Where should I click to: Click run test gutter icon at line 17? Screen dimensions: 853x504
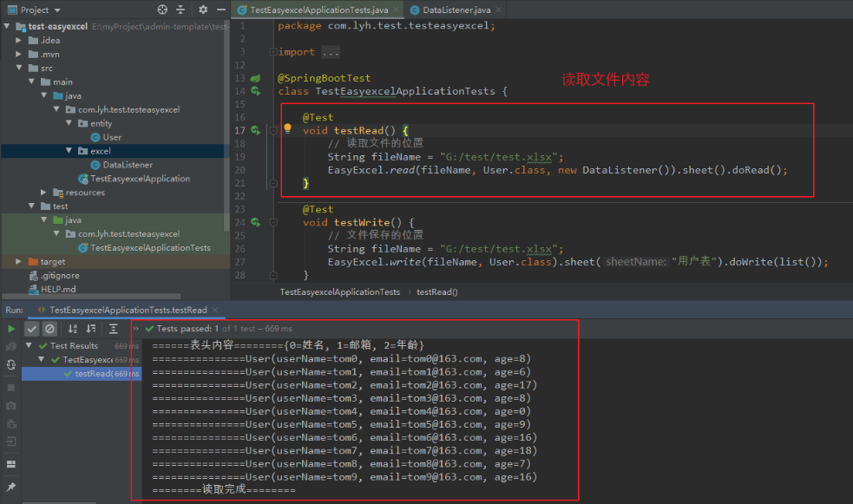pos(255,130)
